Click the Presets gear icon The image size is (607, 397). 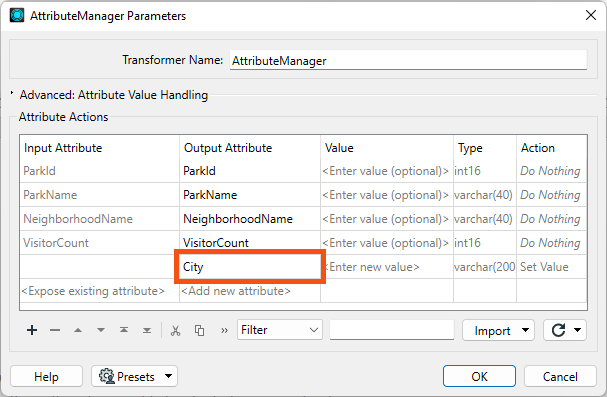(x=106, y=376)
